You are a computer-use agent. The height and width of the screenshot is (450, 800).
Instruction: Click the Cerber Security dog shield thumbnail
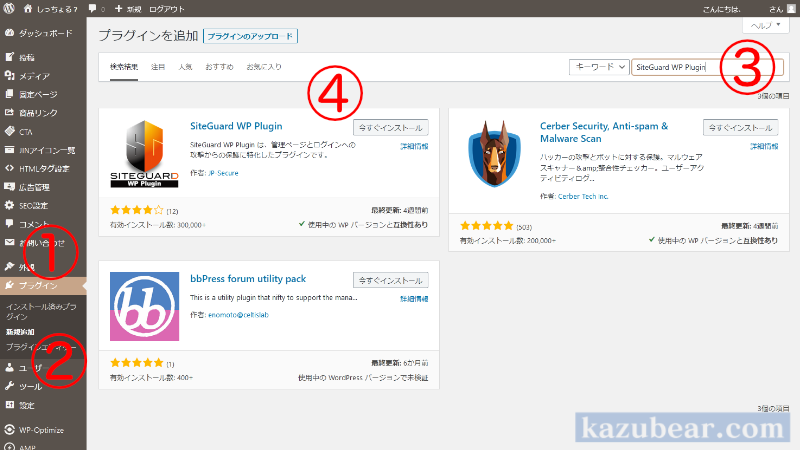[494, 154]
